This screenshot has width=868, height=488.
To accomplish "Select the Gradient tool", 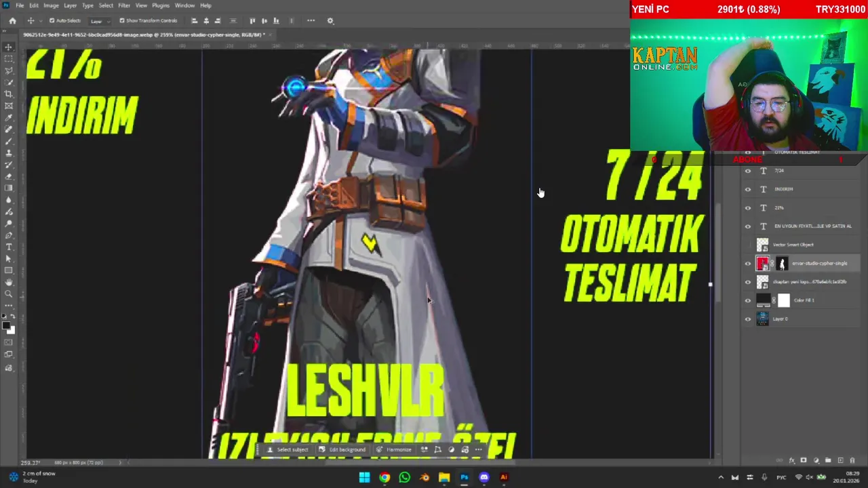I will point(9,188).
